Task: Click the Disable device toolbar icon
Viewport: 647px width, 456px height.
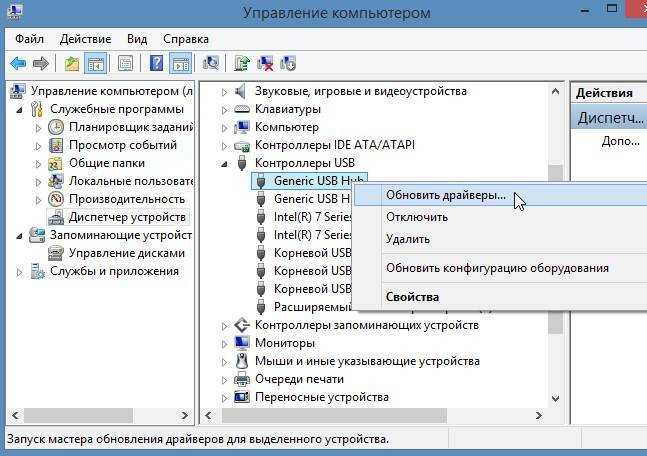Action: coord(288,64)
